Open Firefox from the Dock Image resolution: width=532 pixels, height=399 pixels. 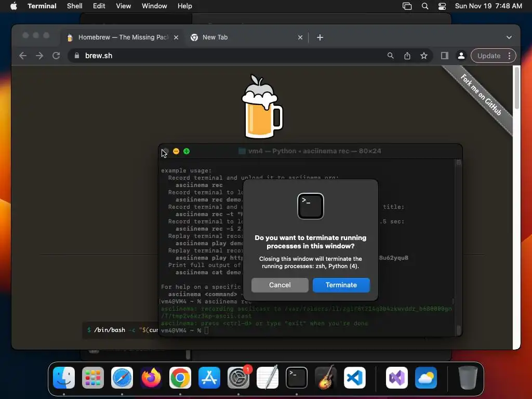tap(151, 378)
